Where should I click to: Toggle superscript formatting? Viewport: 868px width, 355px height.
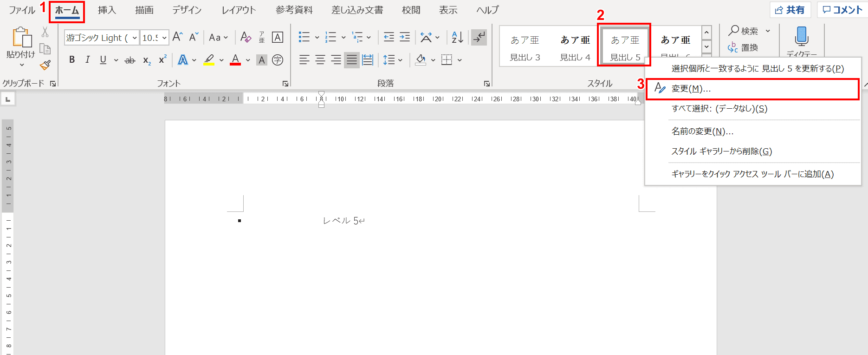pyautogui.click(x=162, y=59)
